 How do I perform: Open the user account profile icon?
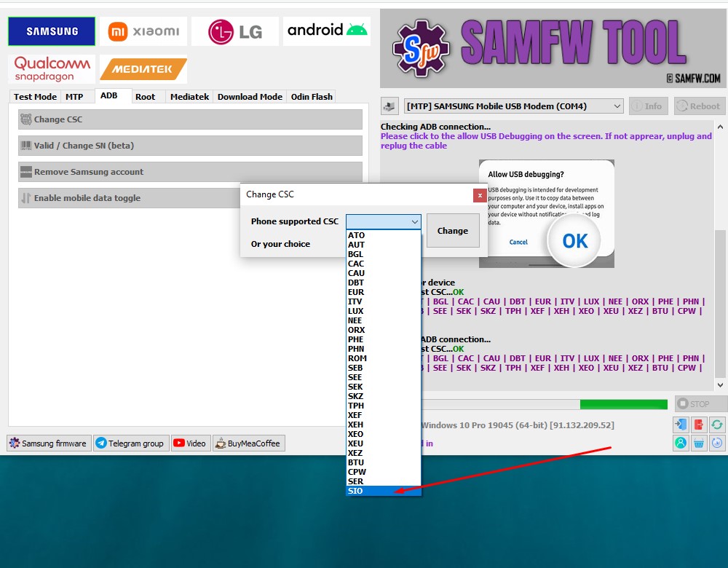coord(681,443)
